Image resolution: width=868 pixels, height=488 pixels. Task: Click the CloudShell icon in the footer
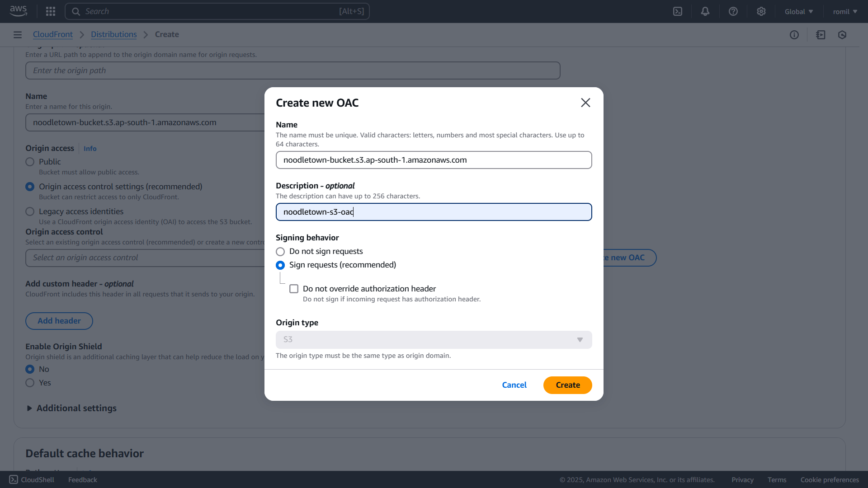[x=14, y=479]
